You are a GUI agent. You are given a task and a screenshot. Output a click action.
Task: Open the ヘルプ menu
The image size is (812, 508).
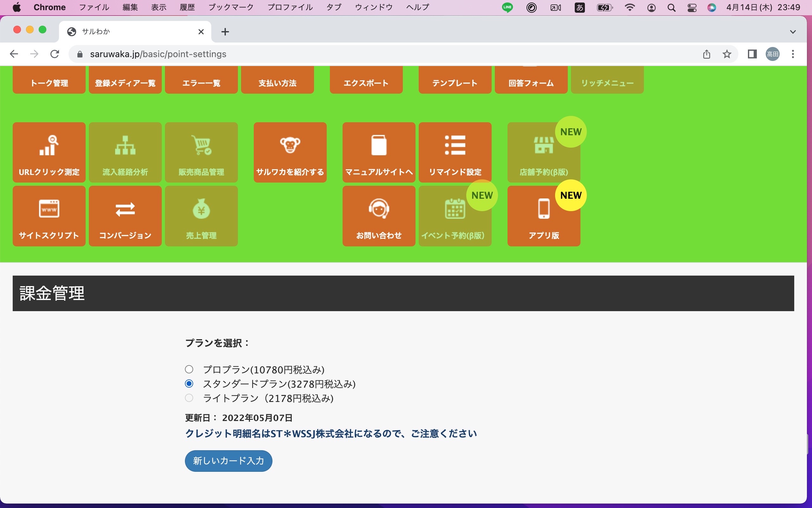point(417,7)
